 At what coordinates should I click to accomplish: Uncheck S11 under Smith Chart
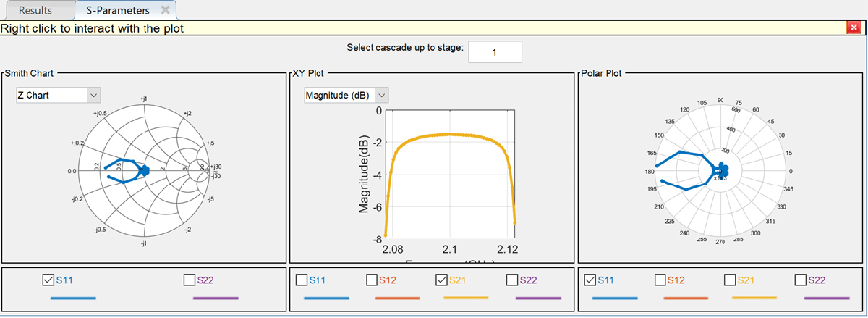pyautogui.click(x=48, y=280)
